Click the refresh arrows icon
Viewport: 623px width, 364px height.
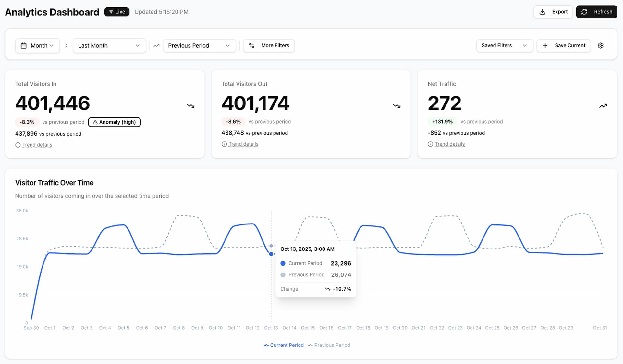point(584,12)
